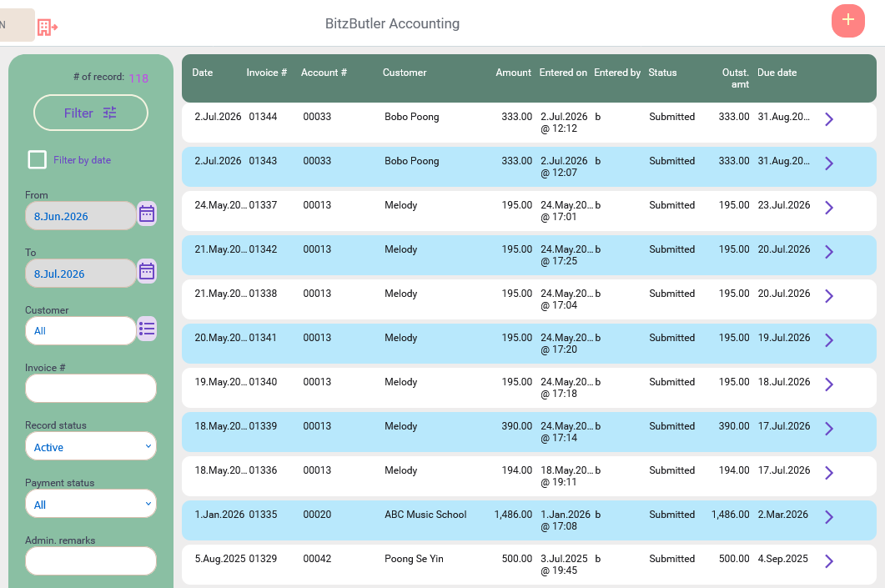Enable the Filter by date checkbox

(x=38, y=159)
